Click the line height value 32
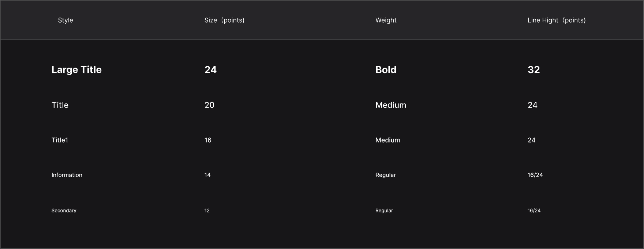This screenshot has height=249, width=644. [533, 70]
